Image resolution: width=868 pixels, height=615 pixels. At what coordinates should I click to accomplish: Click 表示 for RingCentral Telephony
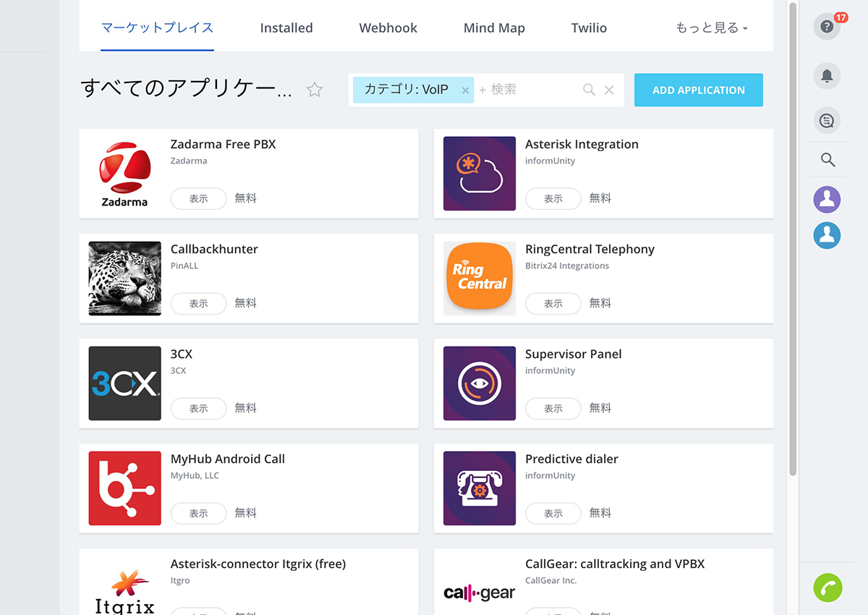[553, 303]
